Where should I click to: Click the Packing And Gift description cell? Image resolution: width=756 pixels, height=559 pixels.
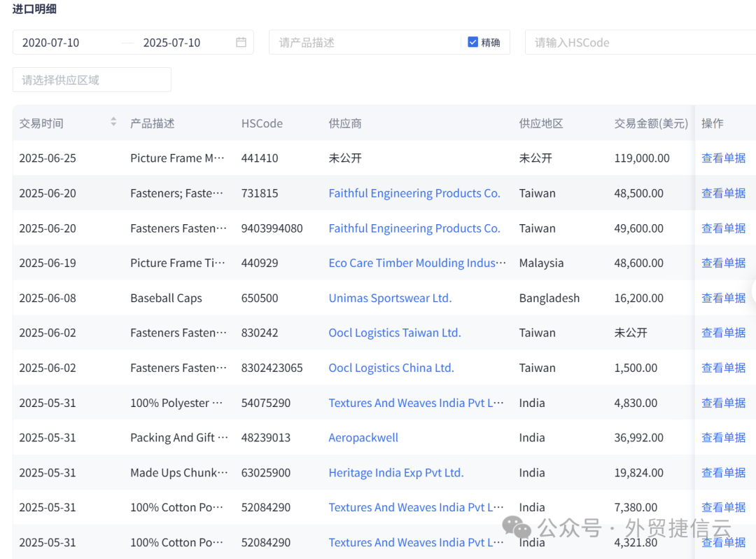179,437
